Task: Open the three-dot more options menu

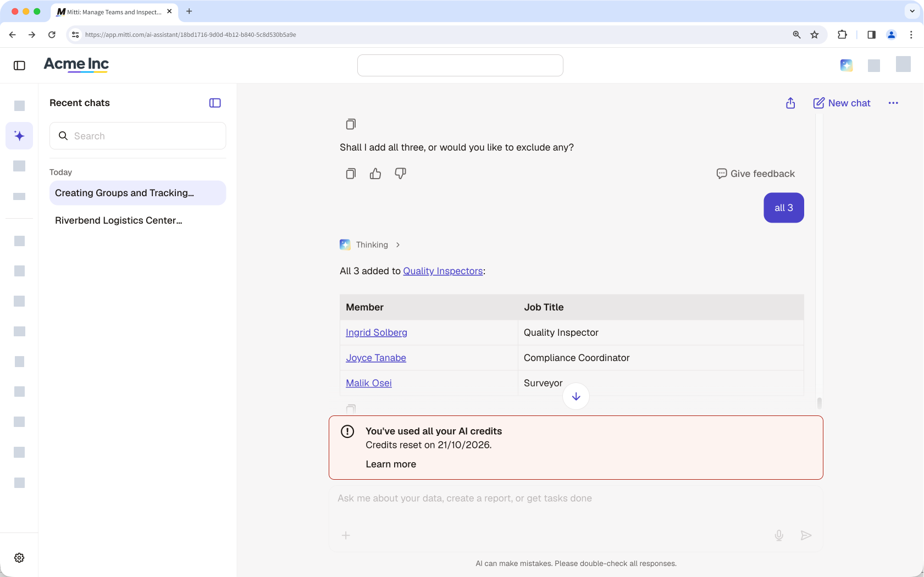Action: click(893, 103)
